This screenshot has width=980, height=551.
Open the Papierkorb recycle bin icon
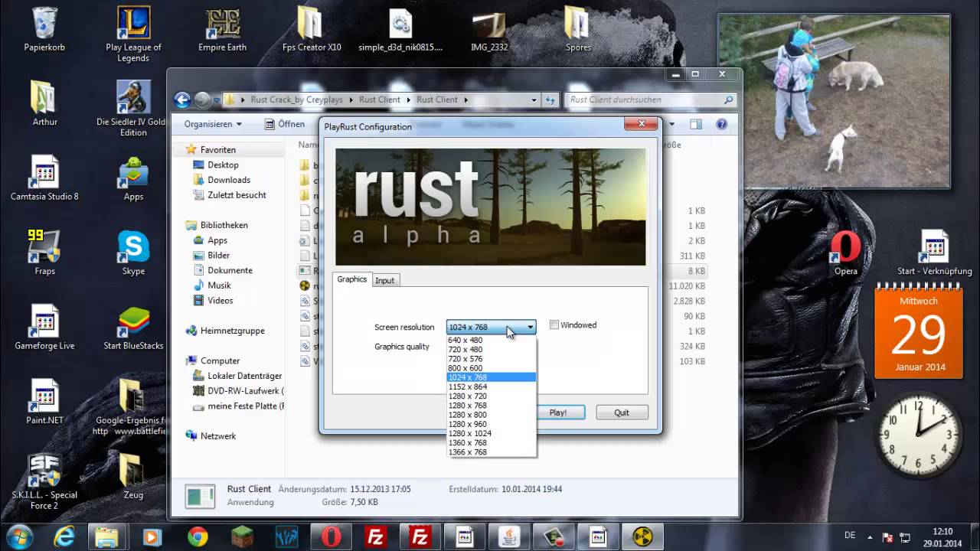point(44,29)
